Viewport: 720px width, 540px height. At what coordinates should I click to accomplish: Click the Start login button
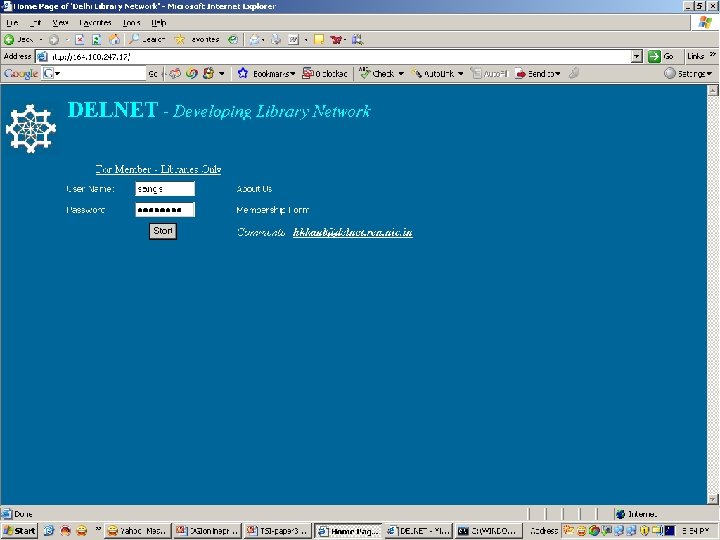[x=163, y=231]
